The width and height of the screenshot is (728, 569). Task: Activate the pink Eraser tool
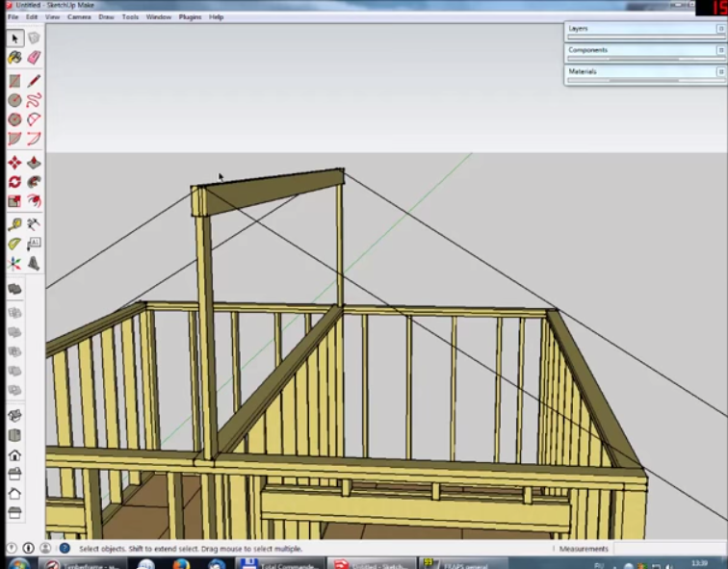pyautogui.click(x=34, y=58)
